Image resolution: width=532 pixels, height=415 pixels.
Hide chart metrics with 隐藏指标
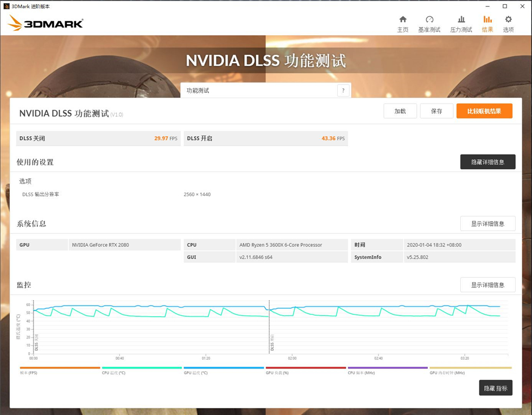pyautogui.click(x=496, y=388)
